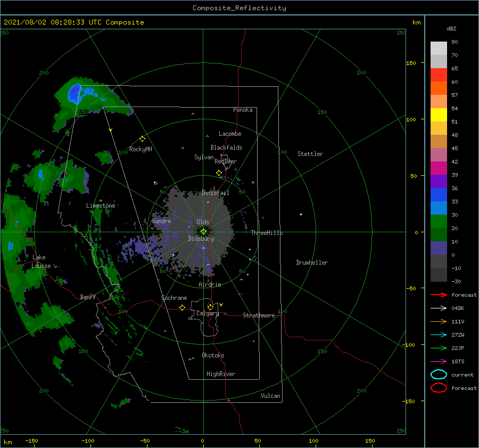The width and height of the screenshot is (479, 448).
Task: Click the Sundre town label
Action: pos(161,221)
